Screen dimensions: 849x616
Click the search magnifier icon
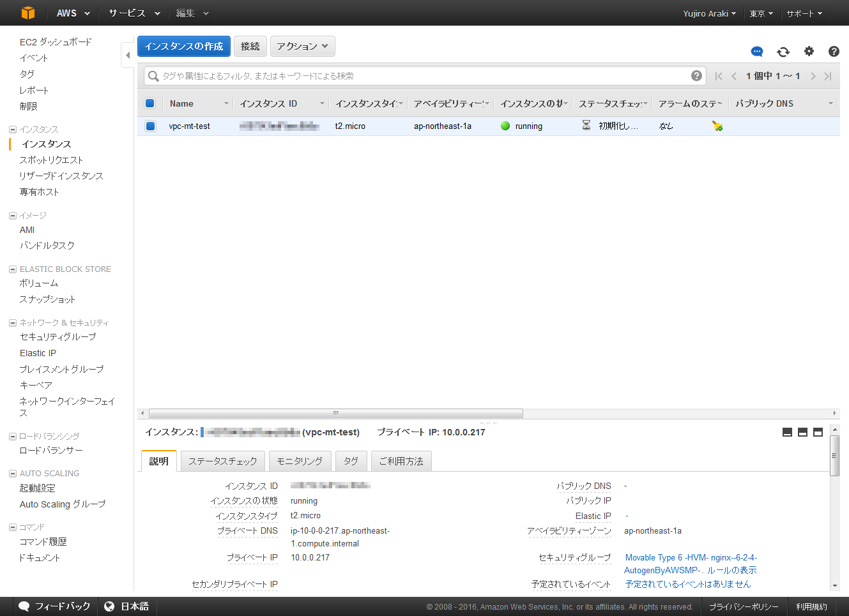pyautogui.click(x=153, y=76)
